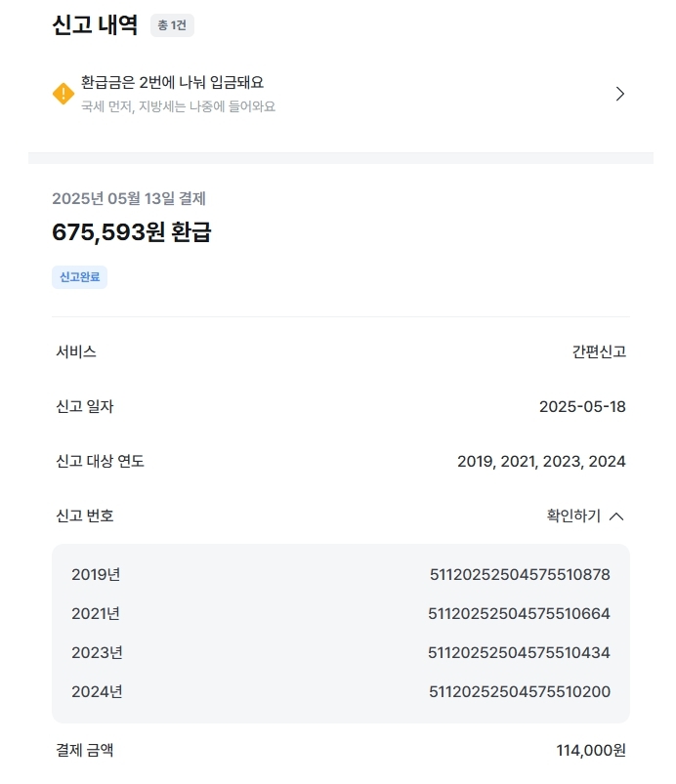
Task: Open refund notice with right chevron arrow
Action: [620, 94]
